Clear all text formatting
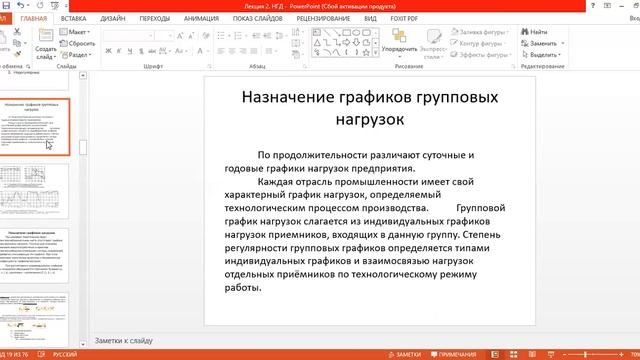640x360 pixels. click(x=206, y=36)
